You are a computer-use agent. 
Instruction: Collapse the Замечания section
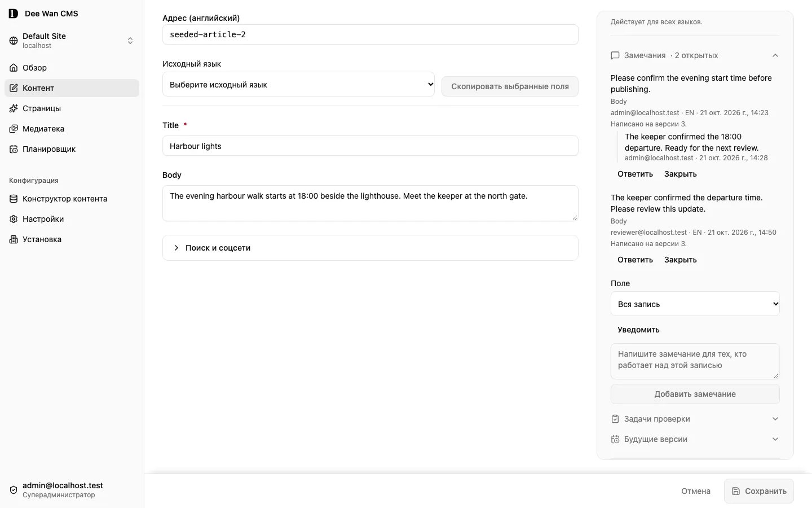pos(695,55)
